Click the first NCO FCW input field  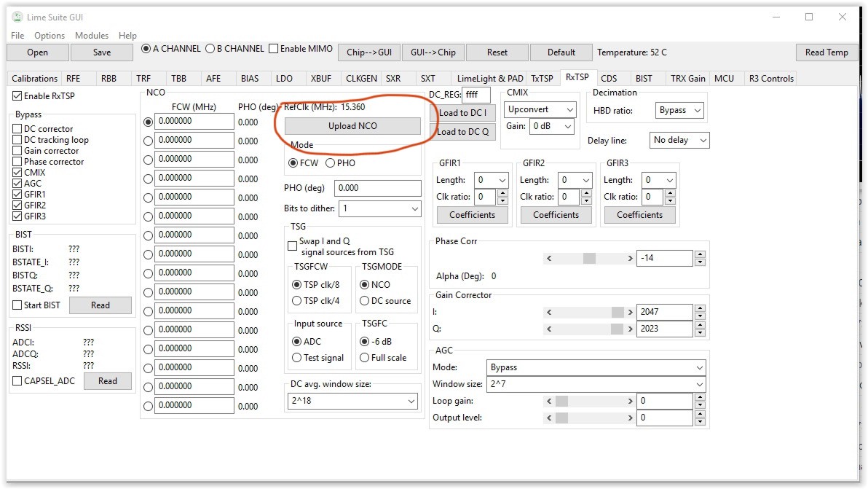click(194, 121)
